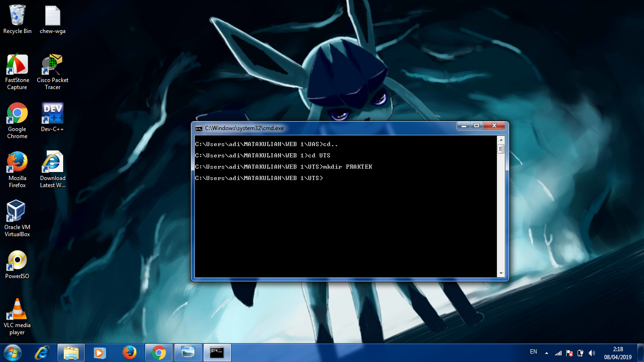The height and width of the screenshot is (362, 644).
Task: Select Oracle VM VirtualBox desktop shortcut
Action: point(17,219)
